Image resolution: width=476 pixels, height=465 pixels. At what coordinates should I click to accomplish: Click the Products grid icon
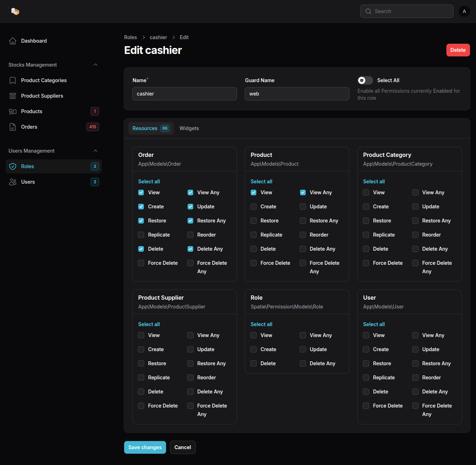[x=13, y=111]
